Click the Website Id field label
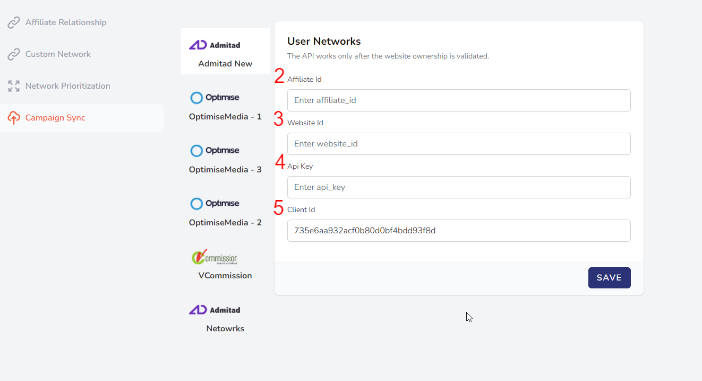This screenshot has width=702, height=381. point(305,123)
